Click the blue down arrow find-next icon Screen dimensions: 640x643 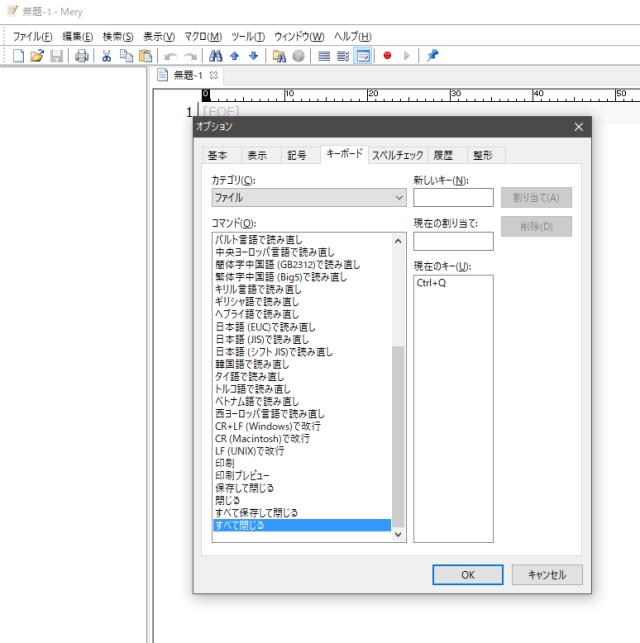coord(253,56)
